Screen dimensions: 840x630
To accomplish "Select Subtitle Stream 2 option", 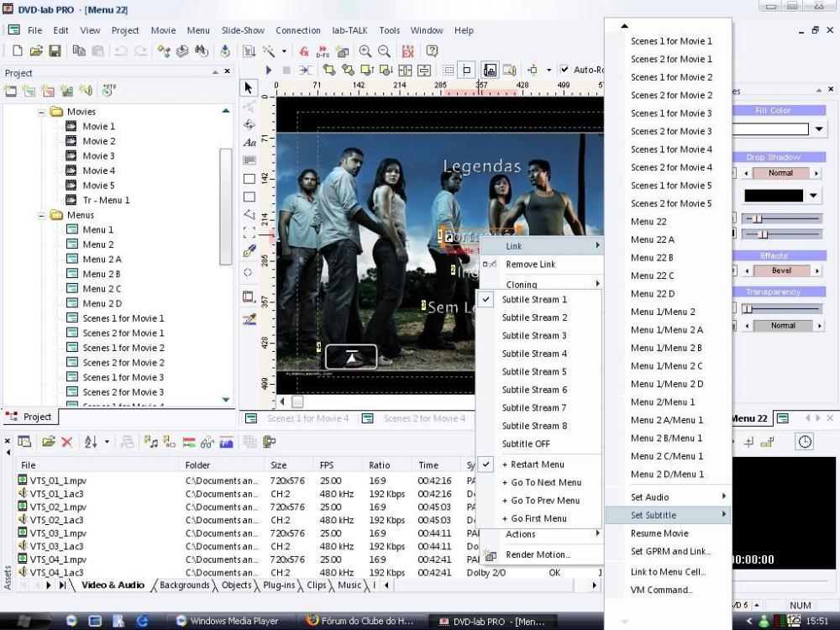I will click(x=534, y=318).
